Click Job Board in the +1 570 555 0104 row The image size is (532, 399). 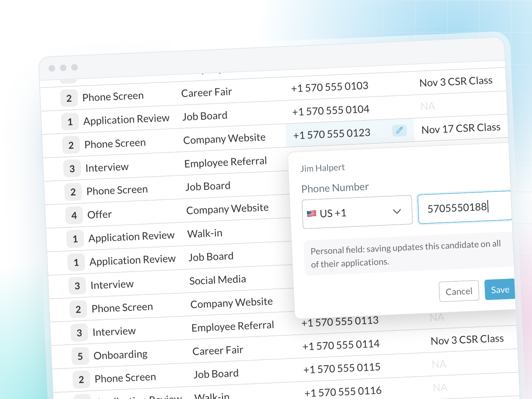tap(205, 116)
